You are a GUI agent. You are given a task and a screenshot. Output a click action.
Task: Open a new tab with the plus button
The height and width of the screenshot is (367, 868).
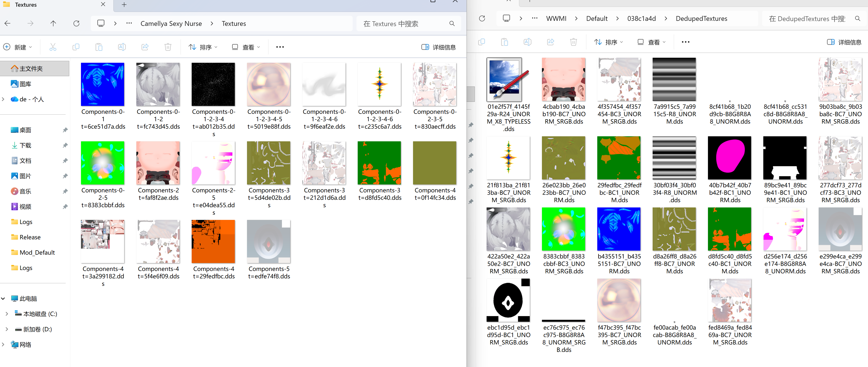[x=124, y=5]
